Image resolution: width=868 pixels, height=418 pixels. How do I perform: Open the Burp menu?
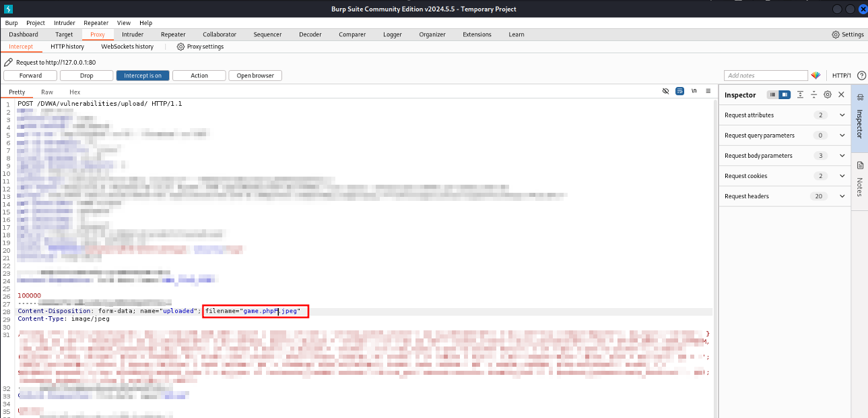click(11, 23)
